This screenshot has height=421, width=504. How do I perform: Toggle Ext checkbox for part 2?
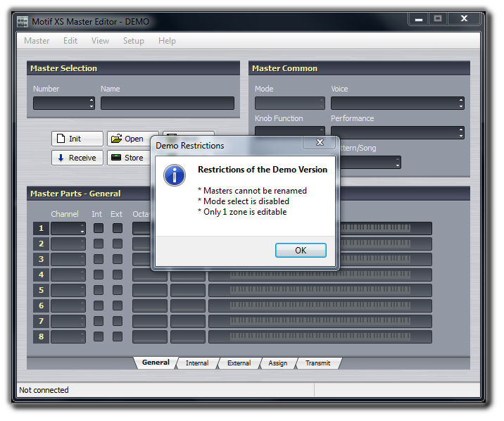(118, 244)
